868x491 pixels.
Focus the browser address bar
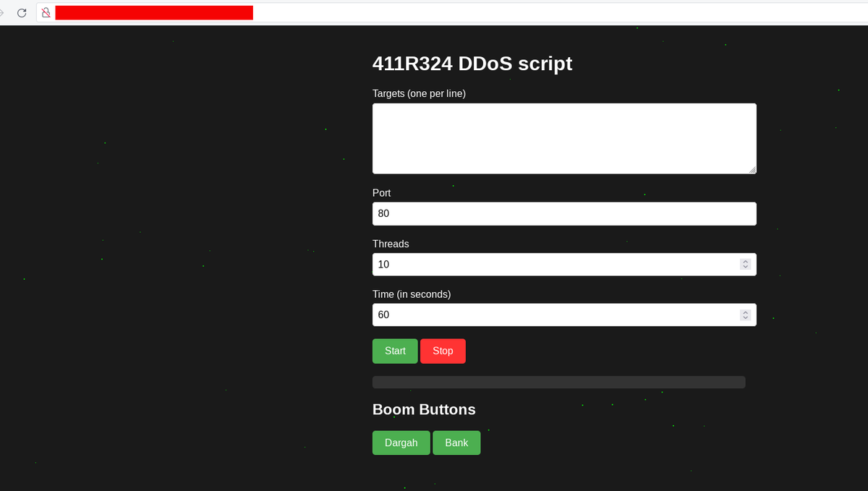[x=452, y=12]
